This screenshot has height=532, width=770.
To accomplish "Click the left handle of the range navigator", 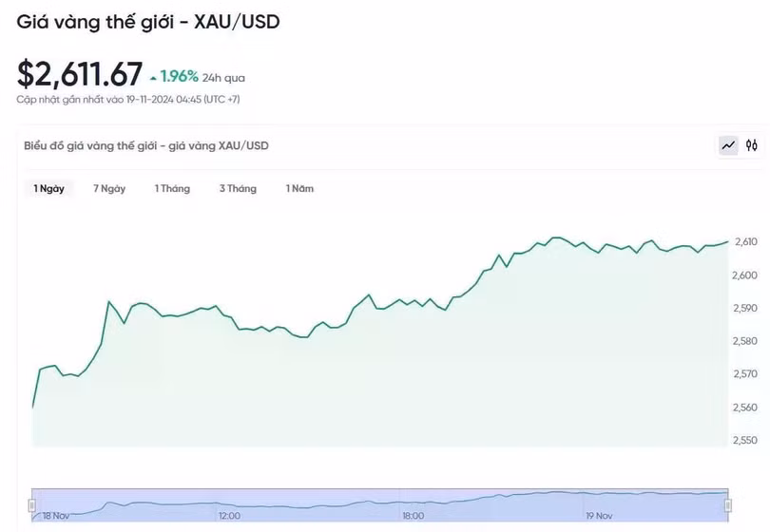I will (x=32, y=504).
